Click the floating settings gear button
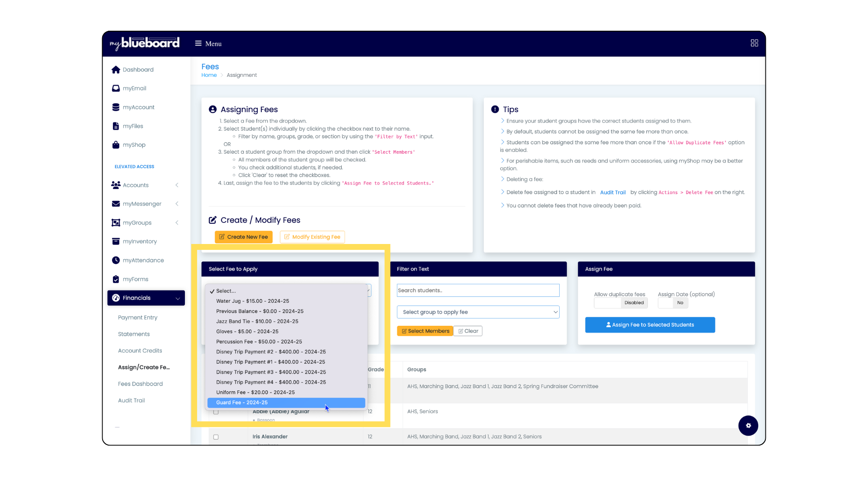868x488 pixels. (748, 426)
